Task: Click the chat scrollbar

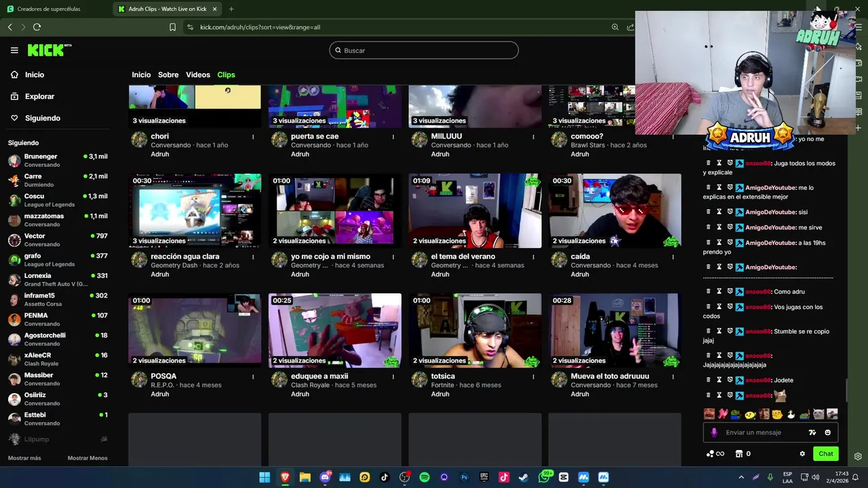Action: (x=846, y=390)
